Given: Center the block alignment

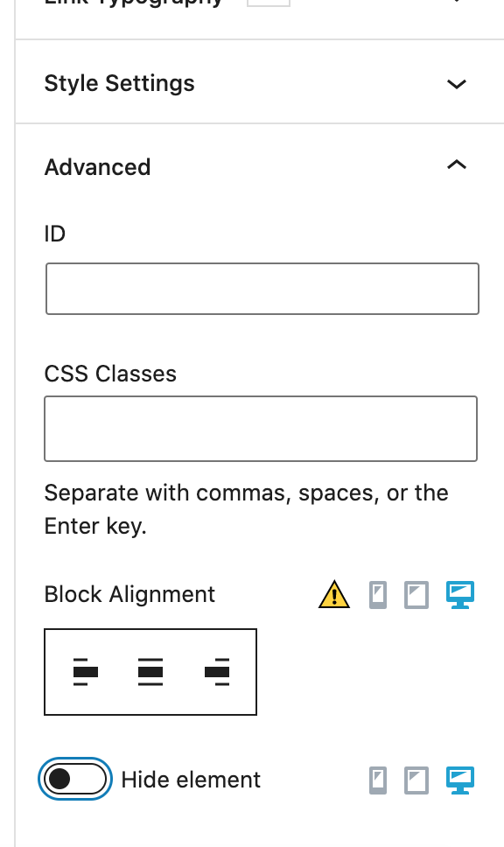Looking at the screenshot, I should pyautogui.click(x=150, y=672).
